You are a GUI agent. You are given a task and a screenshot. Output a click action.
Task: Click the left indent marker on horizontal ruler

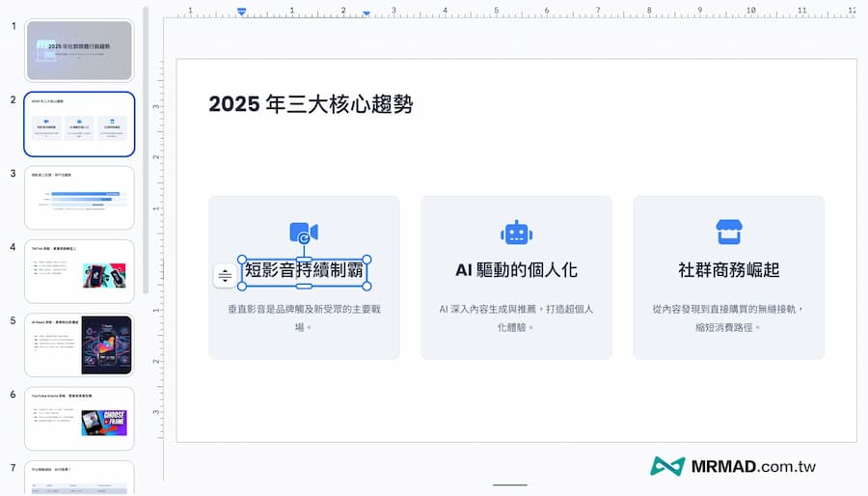[x=241, y=11]
